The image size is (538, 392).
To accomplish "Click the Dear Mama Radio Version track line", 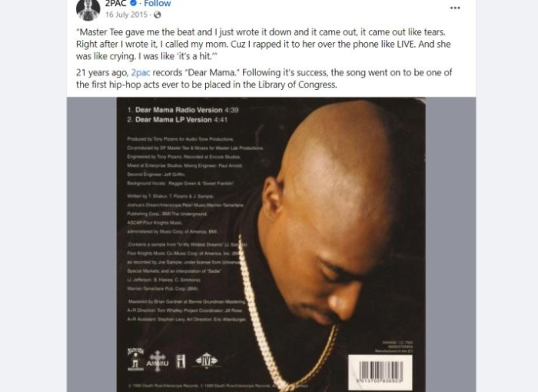I will (183, 110).
